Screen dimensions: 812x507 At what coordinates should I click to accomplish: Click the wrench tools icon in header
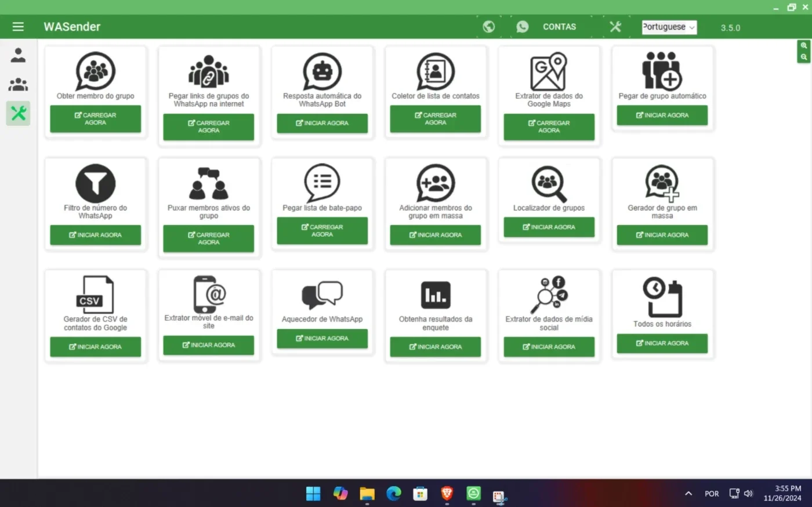pos(615,27)
